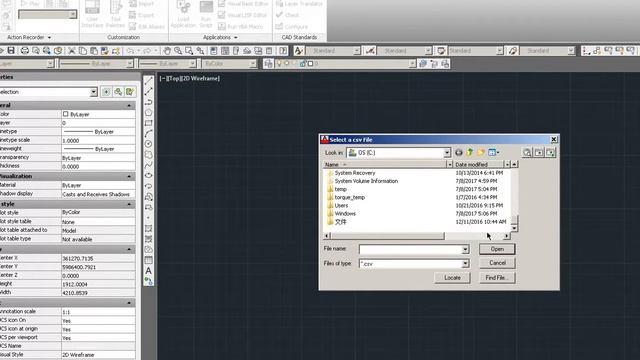This screenshot has width=640, height=360.
Task: Sort by Date modified column header
Action: coord(479,164)
